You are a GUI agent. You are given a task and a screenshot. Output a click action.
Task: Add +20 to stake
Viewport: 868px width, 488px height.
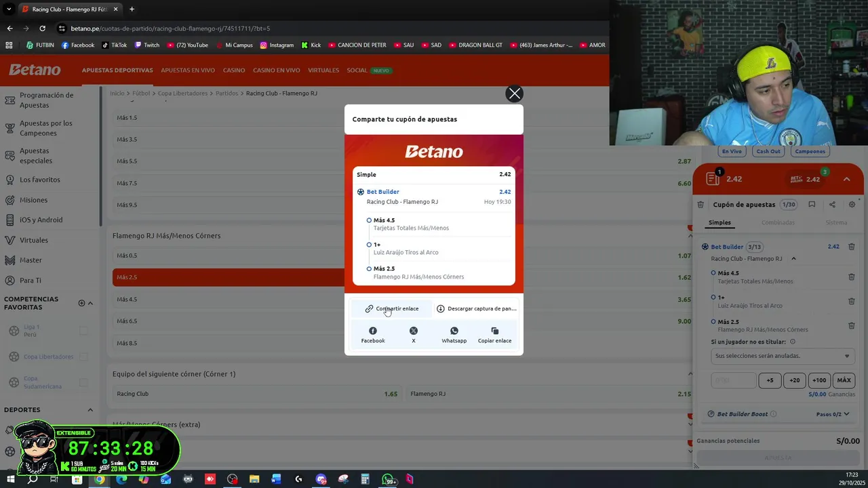point(794,380)
